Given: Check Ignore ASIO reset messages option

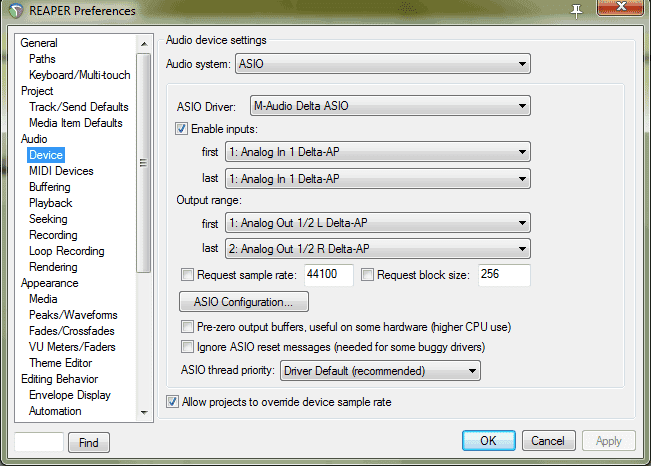Looking at the screenshot, I should pos(187,346).
